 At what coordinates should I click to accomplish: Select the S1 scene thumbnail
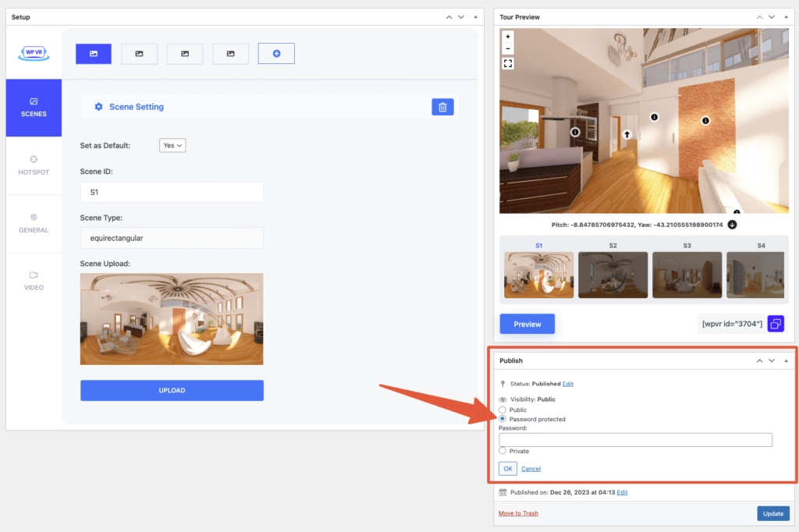(x=538, y=275)
